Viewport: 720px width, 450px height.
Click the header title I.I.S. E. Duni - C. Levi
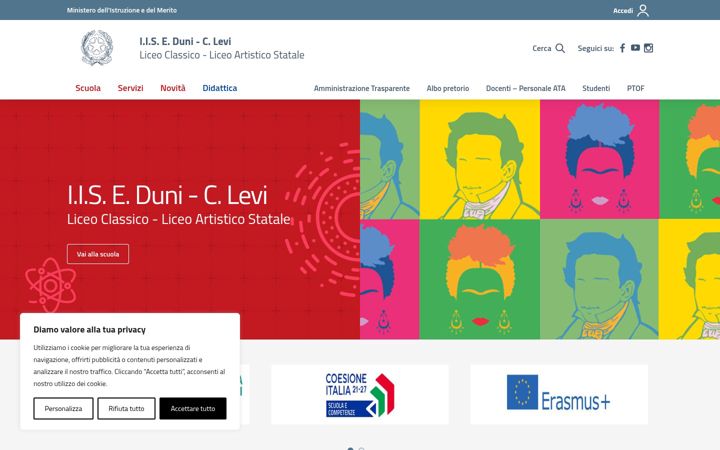point(185,41)
